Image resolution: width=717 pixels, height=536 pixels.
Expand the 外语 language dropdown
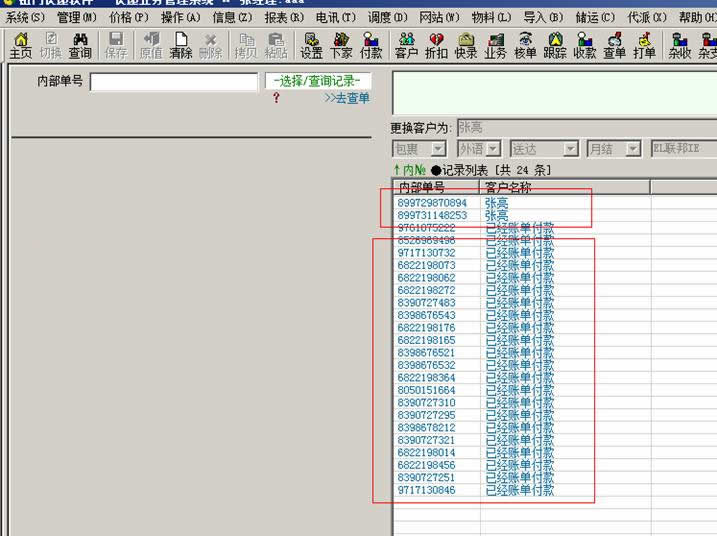pos(493,149)
